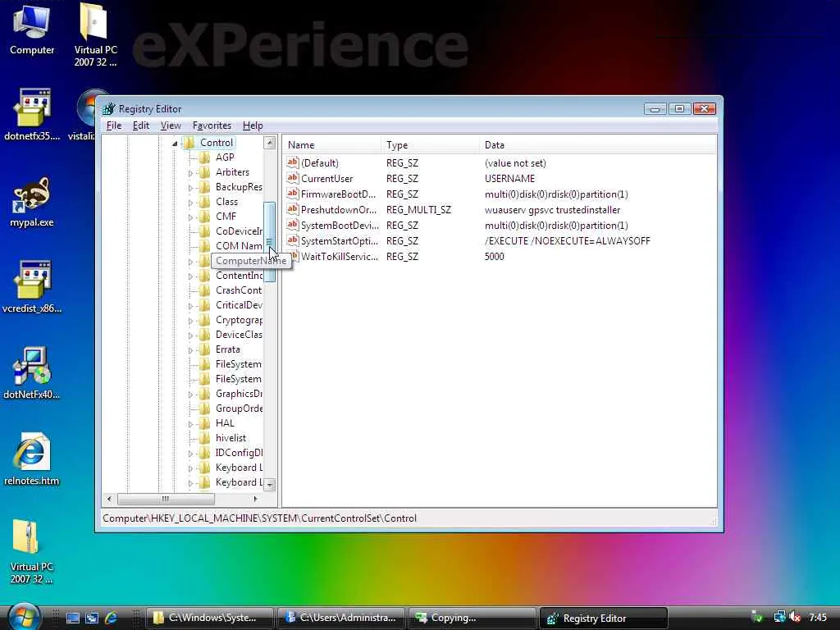Select the dotNetFx40 installer icon

click(32, 373)
